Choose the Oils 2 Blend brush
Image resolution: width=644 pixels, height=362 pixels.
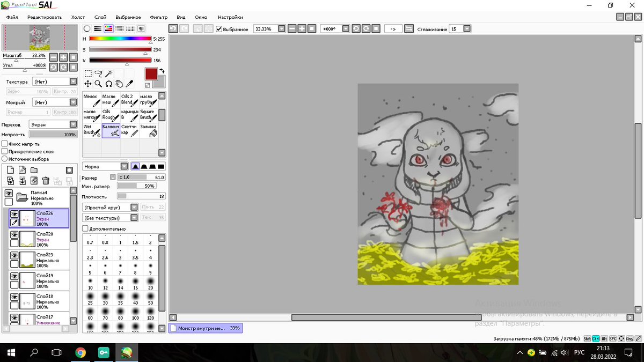click(129, 100)
